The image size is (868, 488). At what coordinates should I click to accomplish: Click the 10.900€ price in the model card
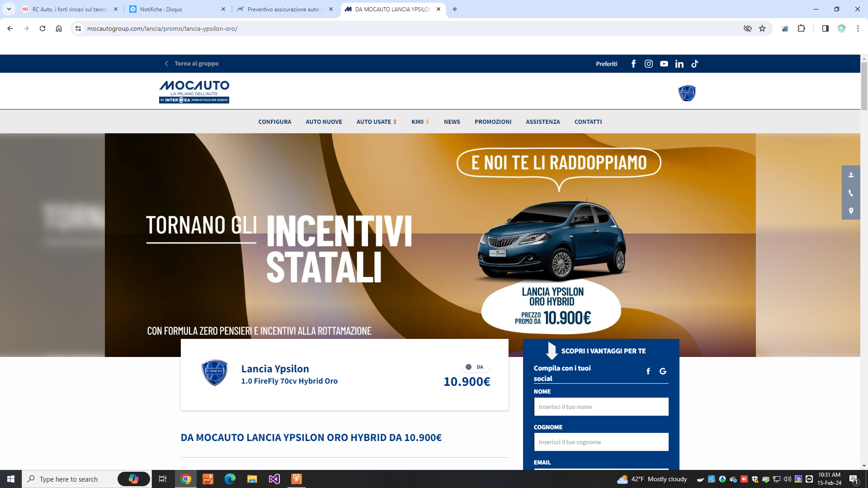click(467, 382)
